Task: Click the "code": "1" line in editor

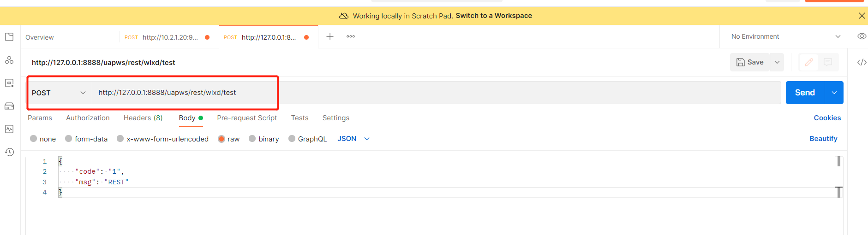Action: coord(100,171)
